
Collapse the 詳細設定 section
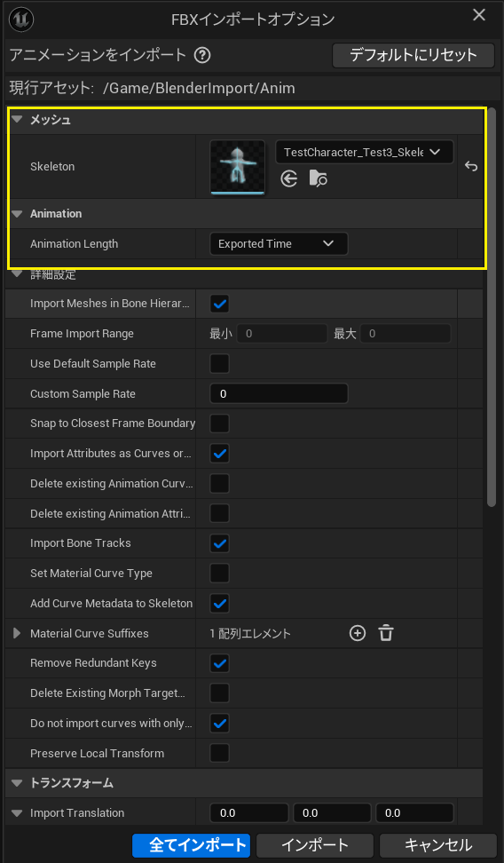(17, 274)
